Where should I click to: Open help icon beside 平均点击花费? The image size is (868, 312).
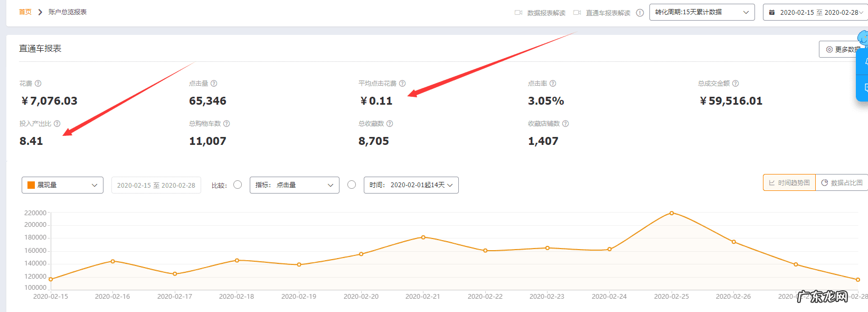tap(402, 84)
